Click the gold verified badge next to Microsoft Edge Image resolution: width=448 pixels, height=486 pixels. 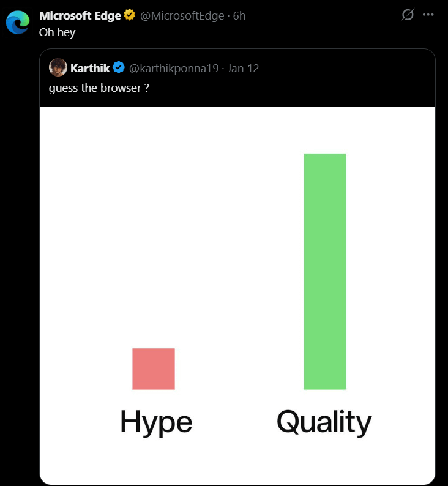[x=130, y=16]
